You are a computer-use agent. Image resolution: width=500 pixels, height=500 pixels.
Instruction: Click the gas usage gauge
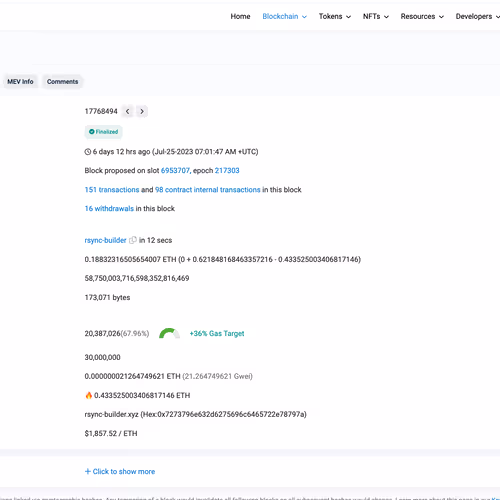[169, 333]
